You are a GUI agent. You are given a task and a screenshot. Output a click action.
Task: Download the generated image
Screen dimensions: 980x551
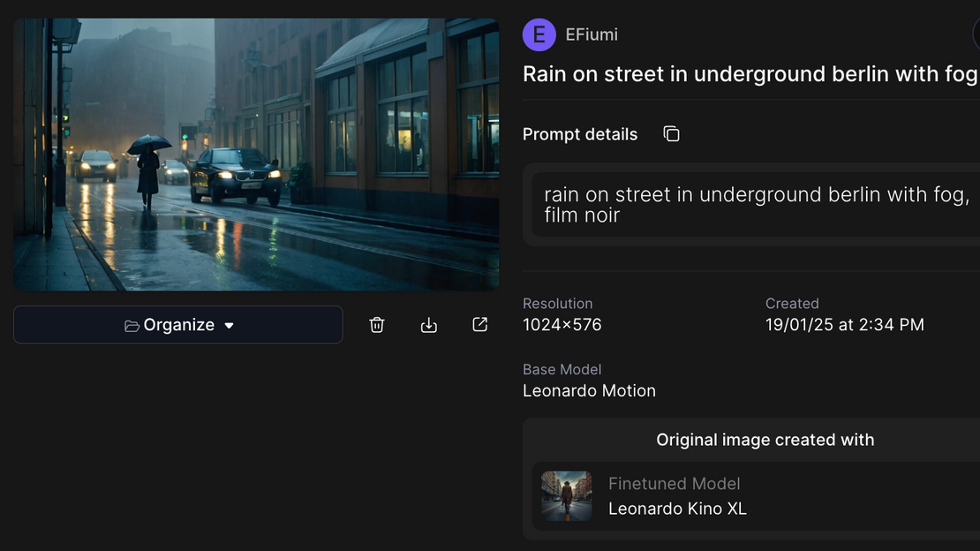[429, 324]
